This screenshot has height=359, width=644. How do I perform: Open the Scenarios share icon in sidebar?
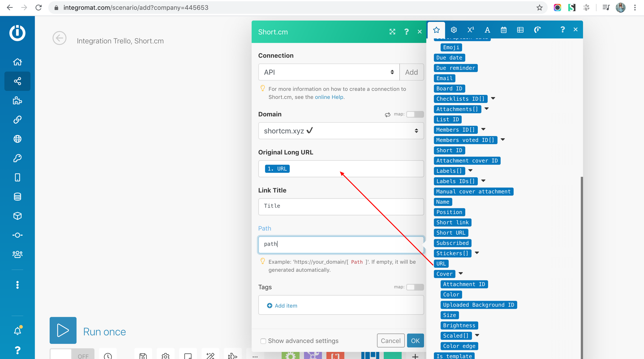(17, 81)
